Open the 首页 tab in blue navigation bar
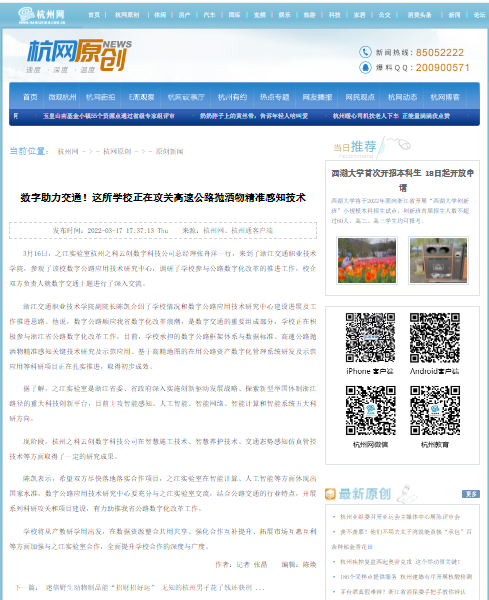 (x=30, y=97)
